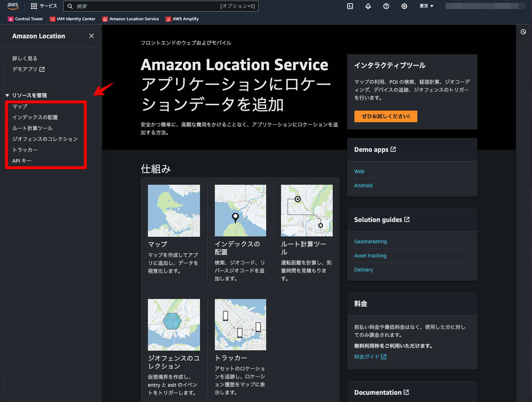
Task: Open the help question mark icon
Action: 386,6
